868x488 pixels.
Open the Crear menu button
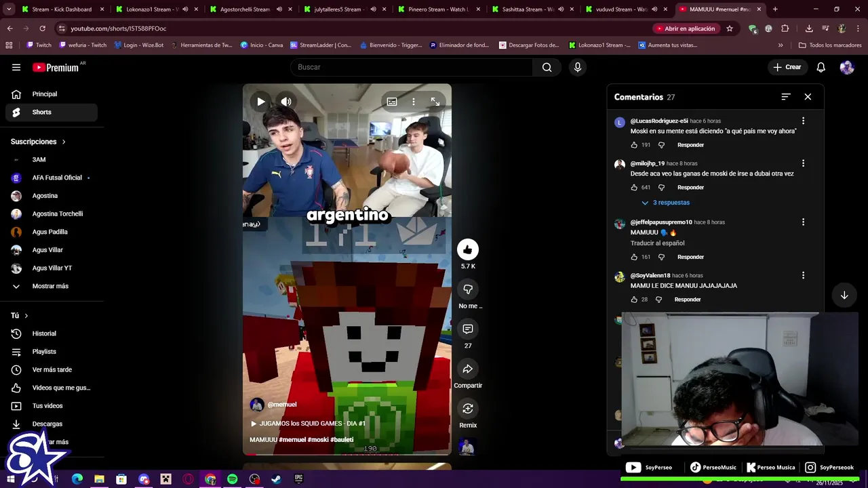(x=787, y=67)
